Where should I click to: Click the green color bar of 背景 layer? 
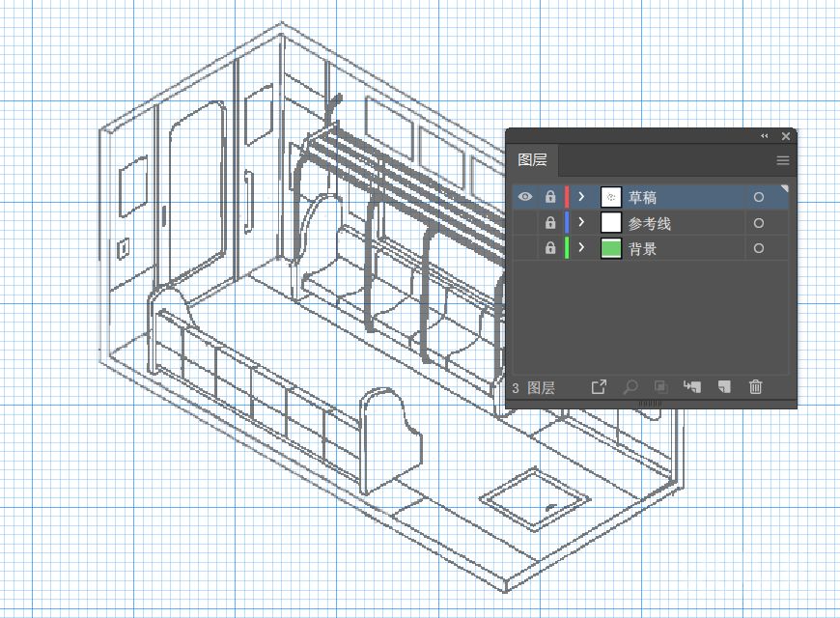point(567,248)
